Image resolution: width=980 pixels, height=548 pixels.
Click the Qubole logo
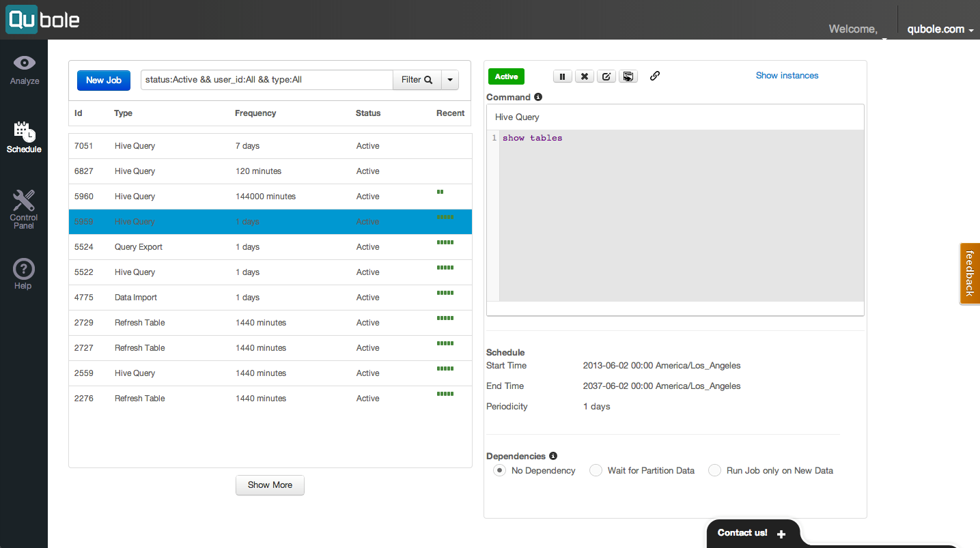(x=43, y=19)
